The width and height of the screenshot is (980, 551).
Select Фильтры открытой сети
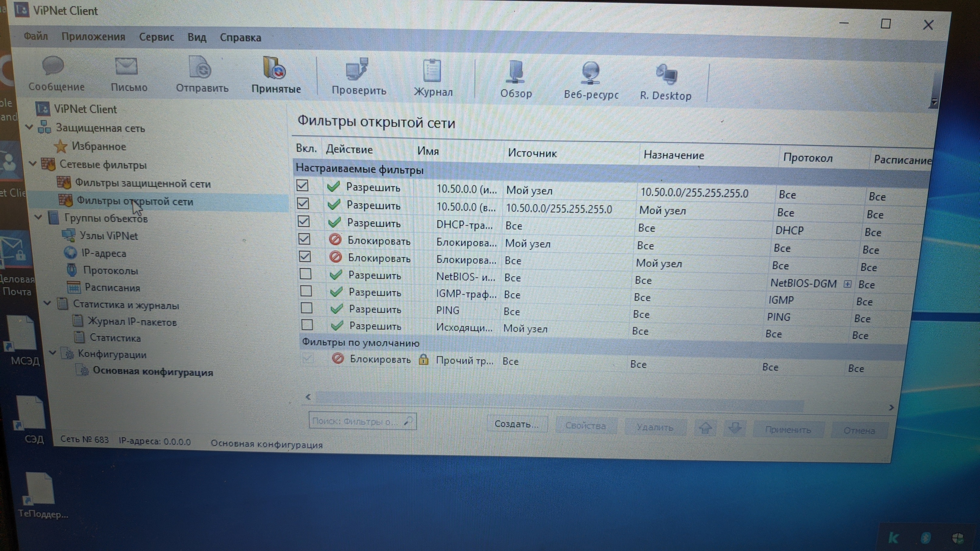pyautogui.click(x=135, y=201)
